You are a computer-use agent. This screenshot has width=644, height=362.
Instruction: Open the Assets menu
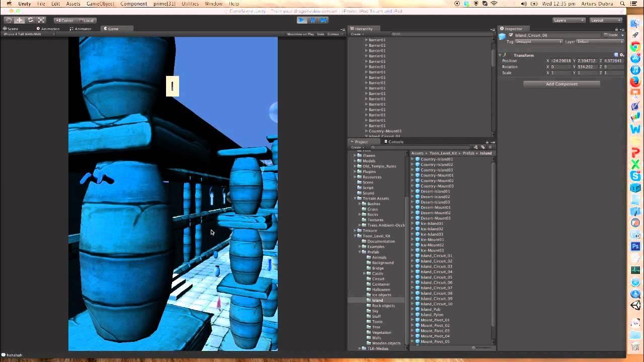[73, 4]
